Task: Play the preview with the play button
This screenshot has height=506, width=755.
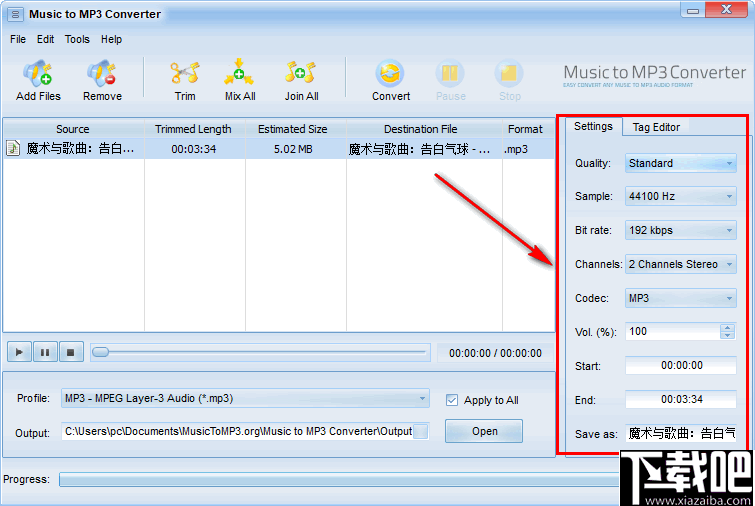Action: point(19,352)
